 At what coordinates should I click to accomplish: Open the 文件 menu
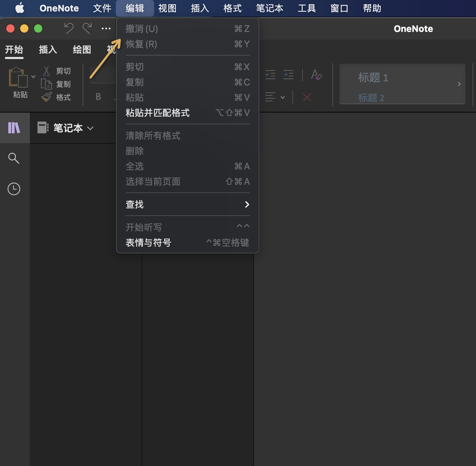(102, 8)
